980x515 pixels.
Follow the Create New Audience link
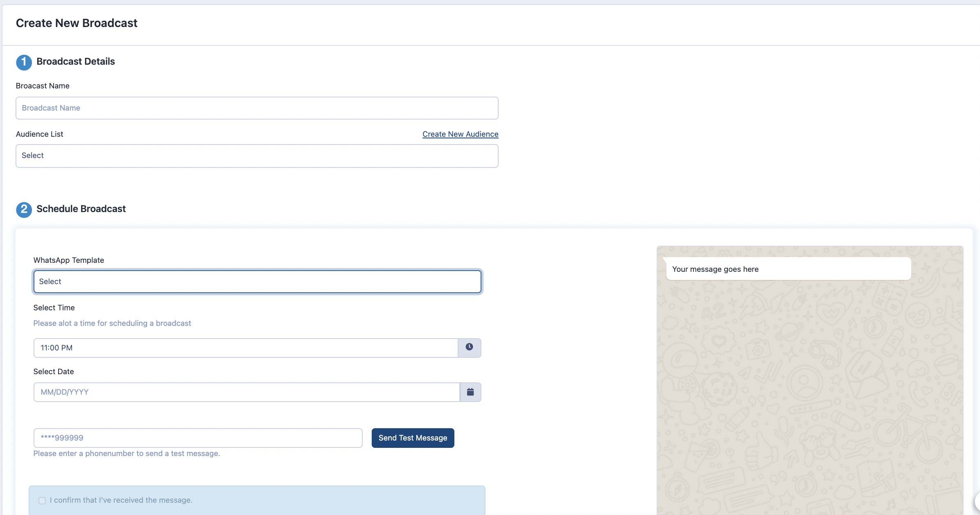460,134
